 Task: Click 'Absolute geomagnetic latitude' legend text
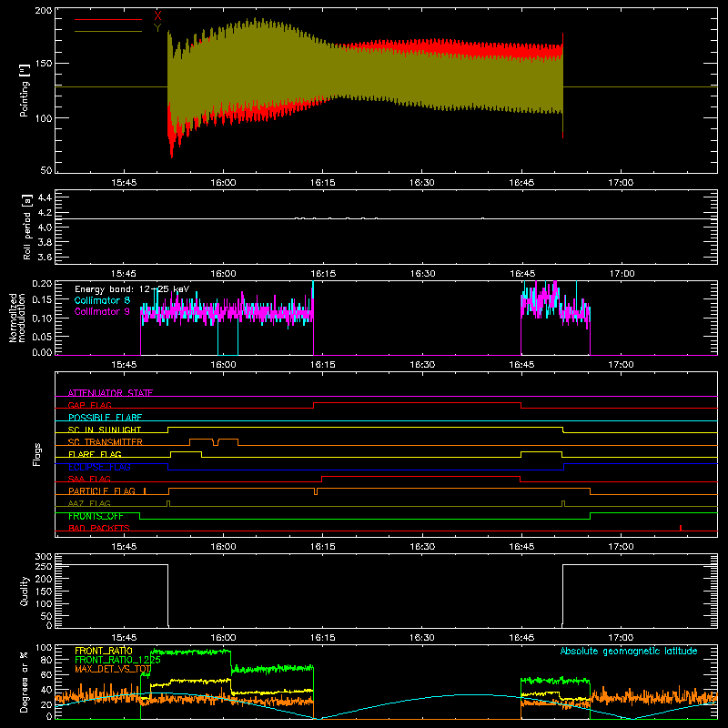pos(629,651)
